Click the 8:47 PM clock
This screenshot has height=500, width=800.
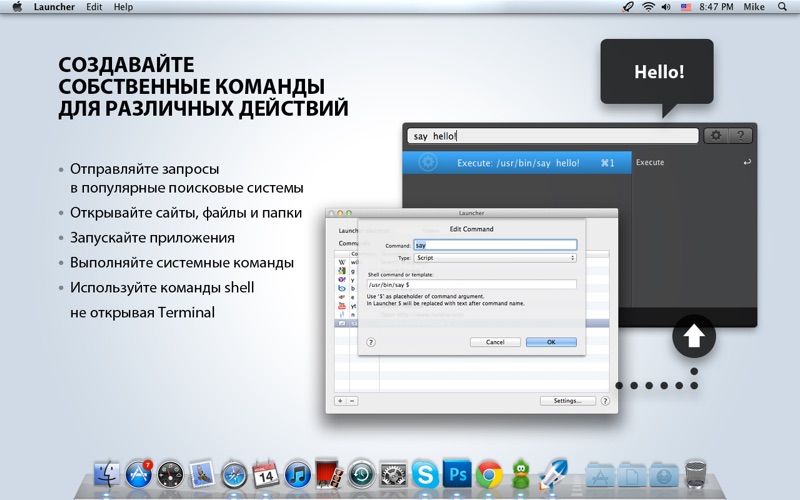(716, 7)
